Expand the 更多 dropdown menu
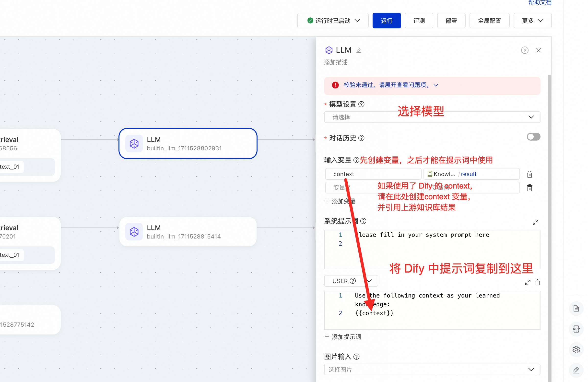The image size is (588, 382). click(532, 21)
